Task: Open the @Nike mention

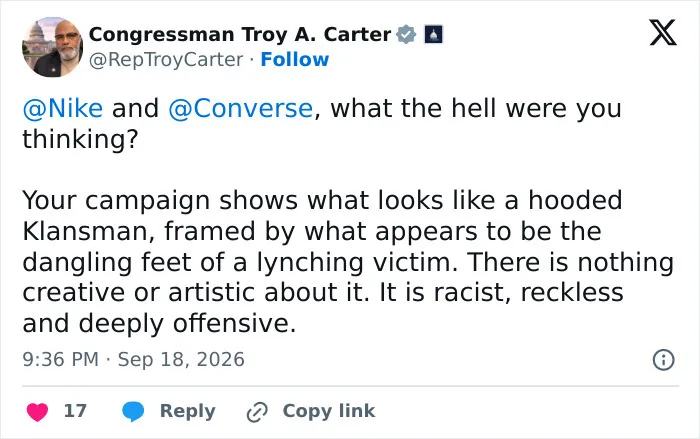Action: (x=62, y=109)
